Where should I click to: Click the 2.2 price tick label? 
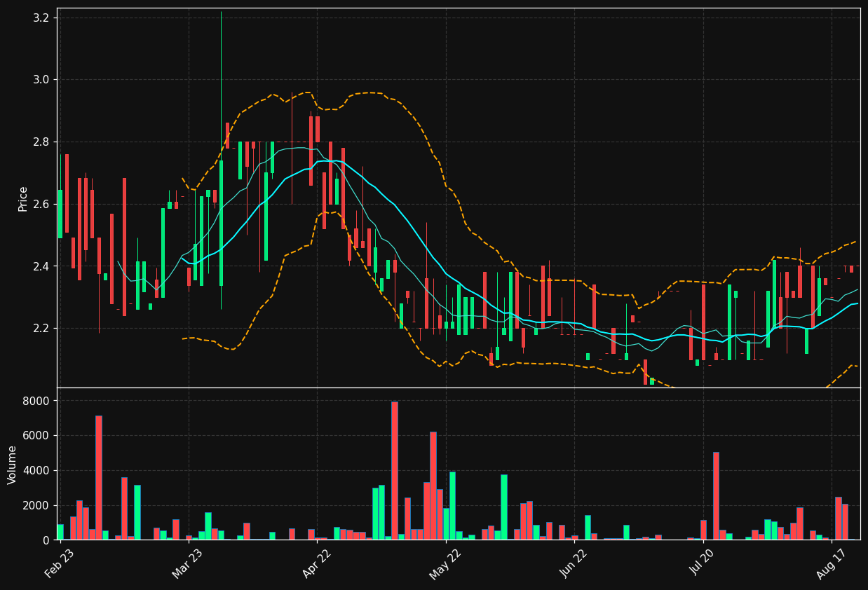click(41, 329)
